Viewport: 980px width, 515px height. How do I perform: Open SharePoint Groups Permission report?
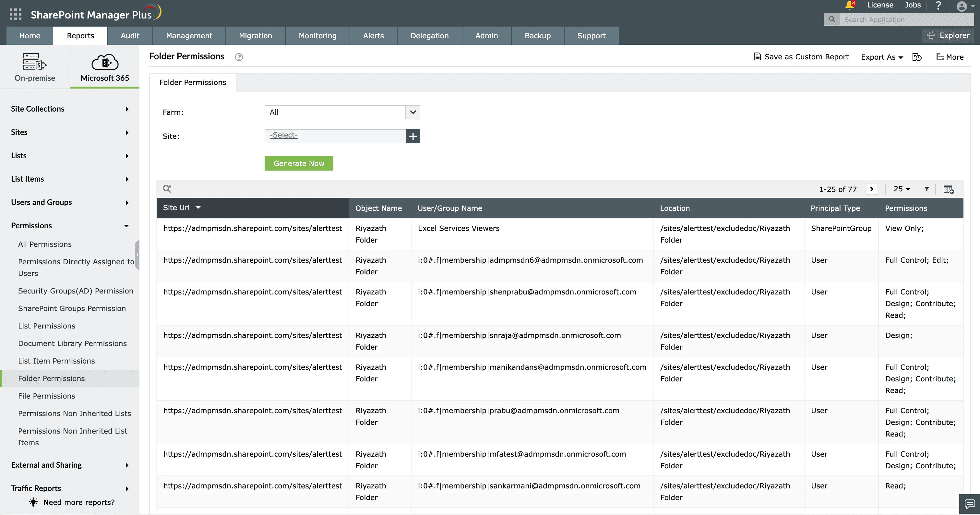[x=72, y=308]
